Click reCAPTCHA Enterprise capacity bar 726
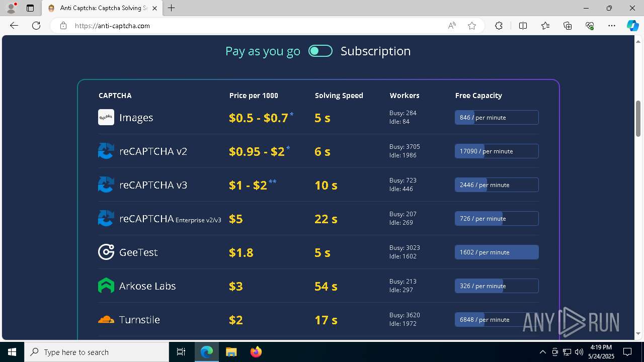This screenshot has height=362, width=644. 497,218
